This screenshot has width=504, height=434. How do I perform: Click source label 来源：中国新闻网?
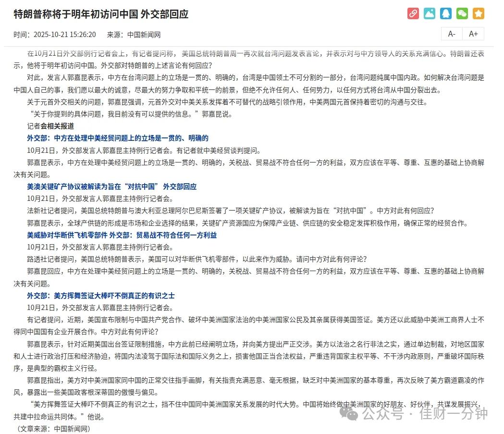134,35
